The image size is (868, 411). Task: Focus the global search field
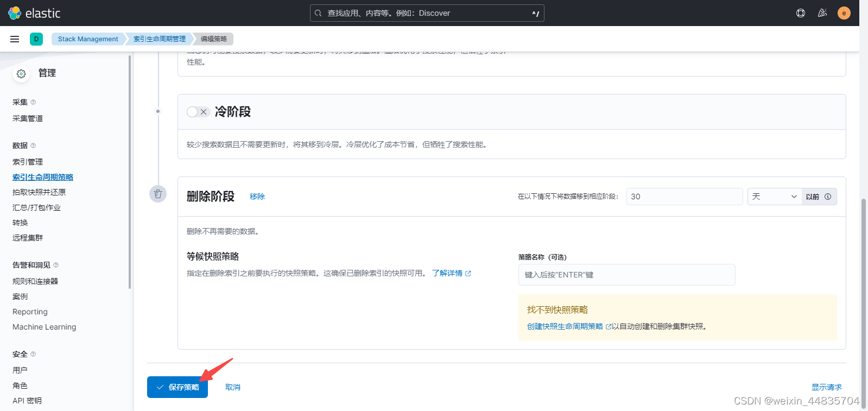tap(427, 13)
